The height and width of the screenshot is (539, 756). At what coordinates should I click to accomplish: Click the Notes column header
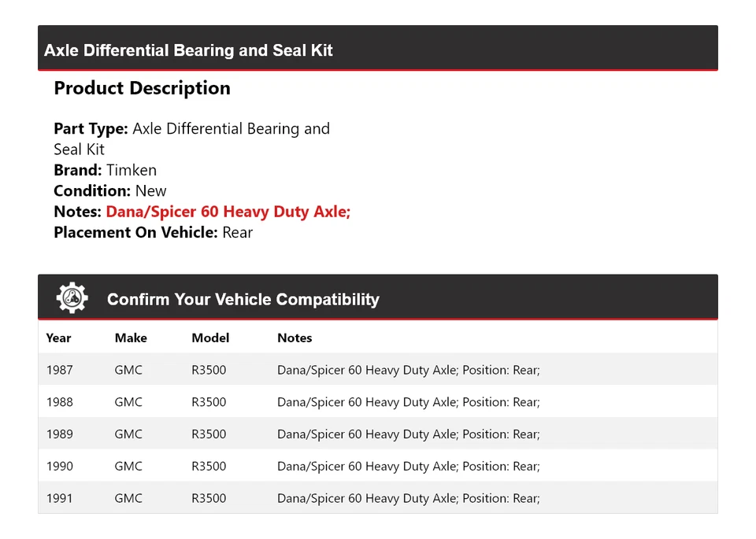tap(295, 338)
